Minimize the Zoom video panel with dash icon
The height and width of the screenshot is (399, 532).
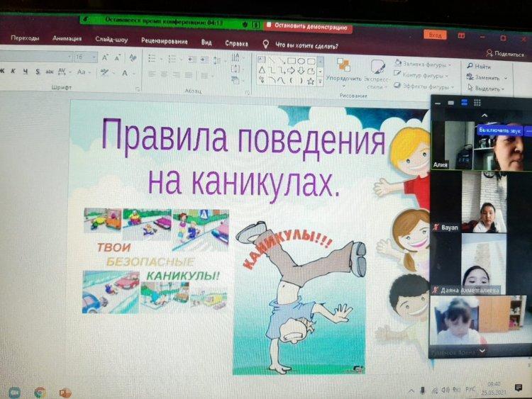point(438,103)
